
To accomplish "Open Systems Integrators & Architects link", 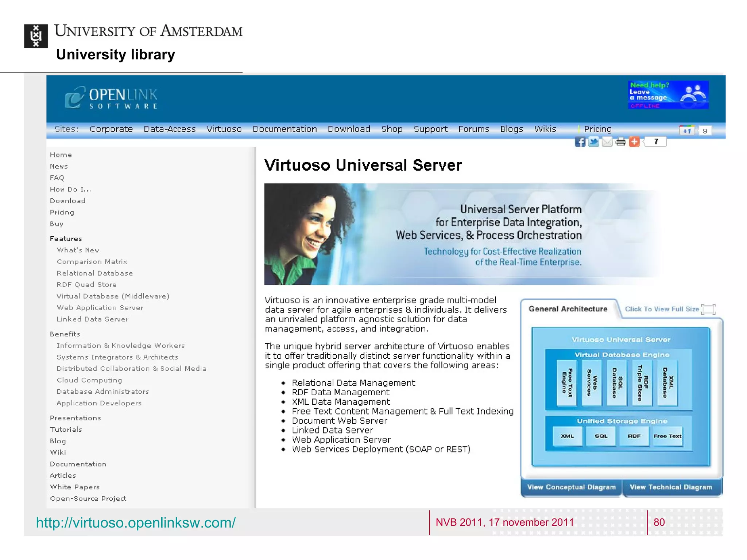I will (x=117, y=357).
